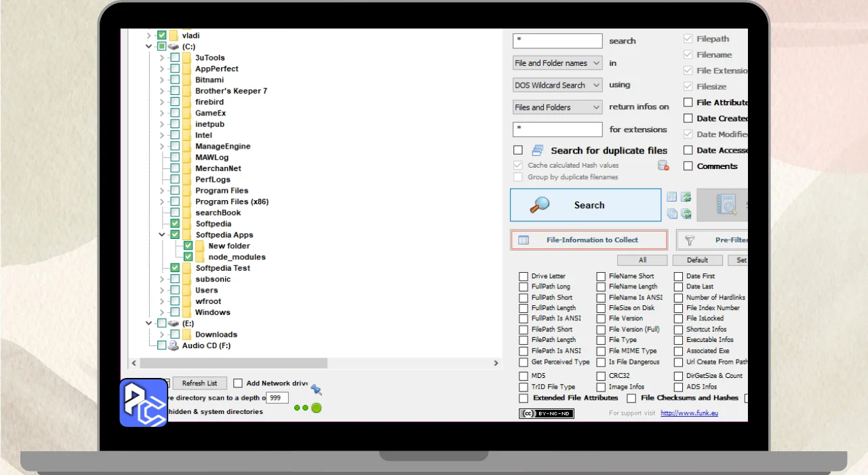
Task: Click the folder icon of inetpub
Action: (187, 124)
